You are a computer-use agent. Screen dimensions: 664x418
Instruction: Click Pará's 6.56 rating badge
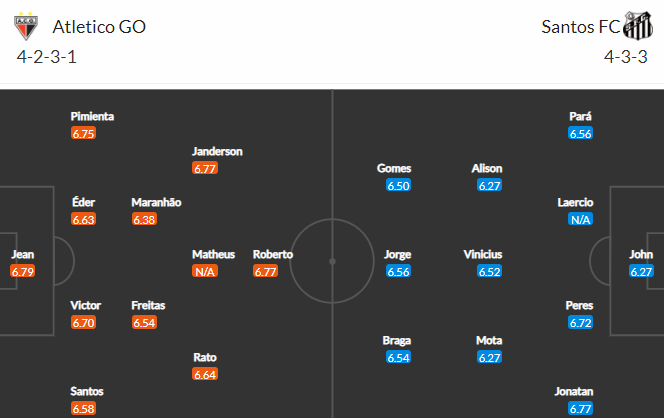point(581,133)
